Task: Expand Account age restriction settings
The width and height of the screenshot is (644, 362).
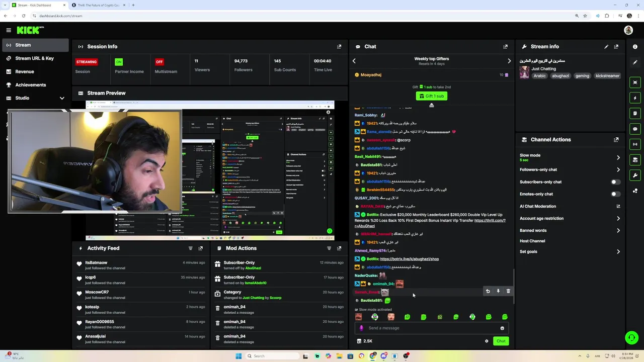Action: point(618,219)
